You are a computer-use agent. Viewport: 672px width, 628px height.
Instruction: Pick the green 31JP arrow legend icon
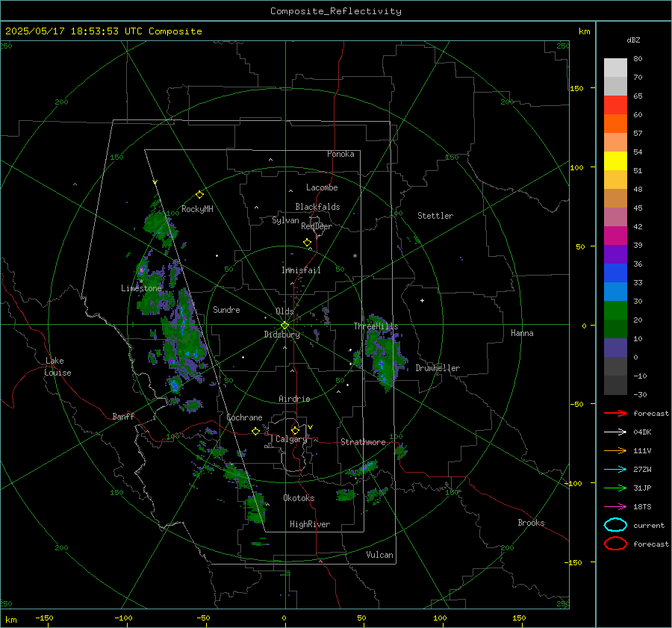coord(615,488)
